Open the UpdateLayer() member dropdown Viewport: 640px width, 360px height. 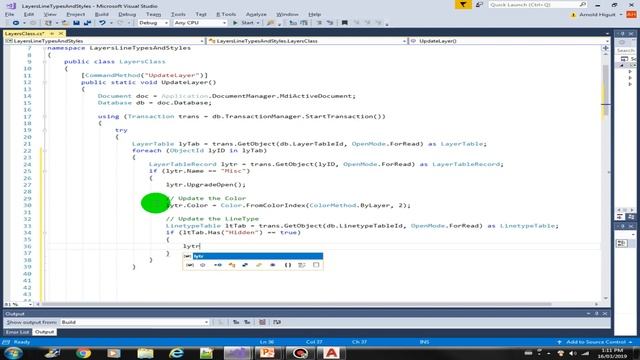pyautogui.click(x=509, y=41)
